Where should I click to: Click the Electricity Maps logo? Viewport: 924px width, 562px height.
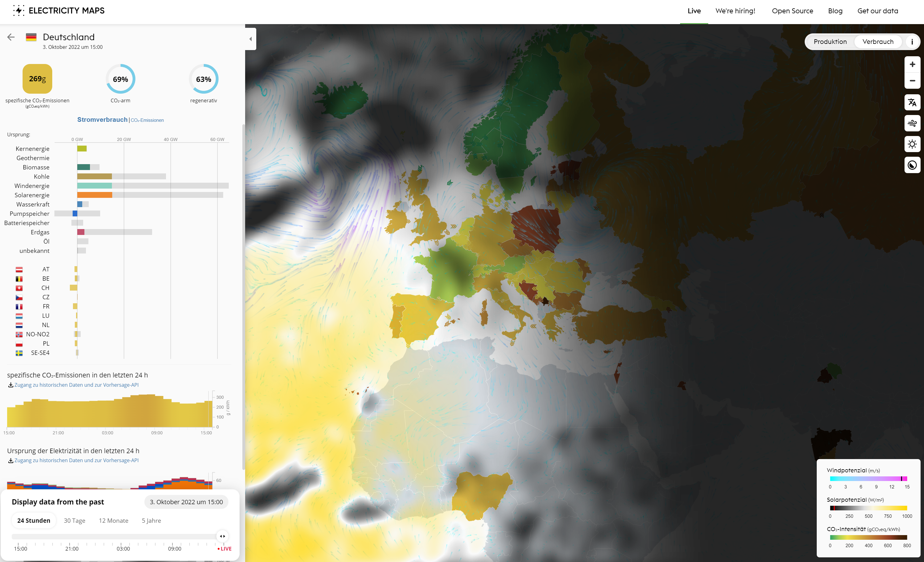(59, 11)
